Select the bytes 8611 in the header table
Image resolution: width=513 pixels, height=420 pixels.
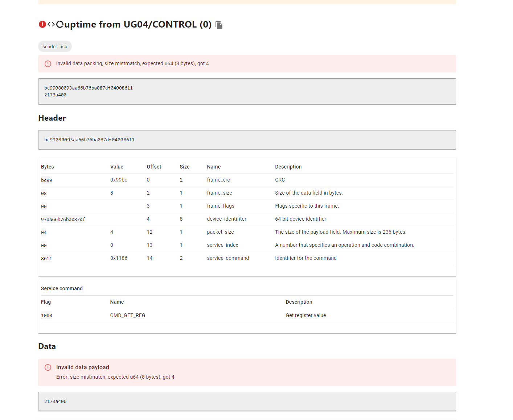coord(46,258)
